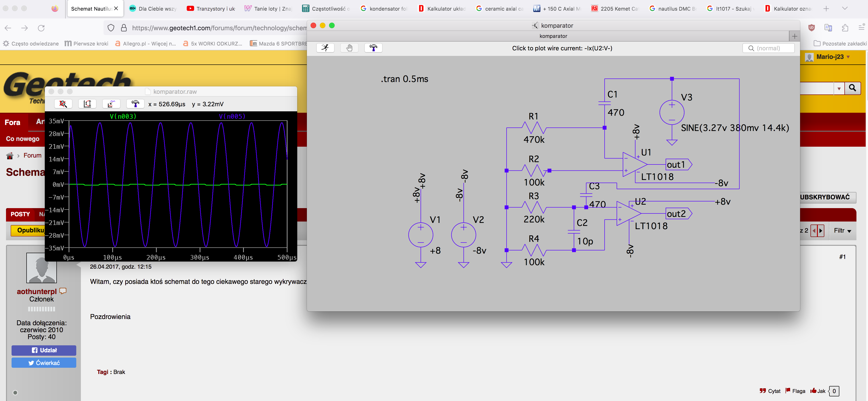868x401 pixels.
Task: Open the hammer settings icon in komparator window
Action: click(373, 48)
